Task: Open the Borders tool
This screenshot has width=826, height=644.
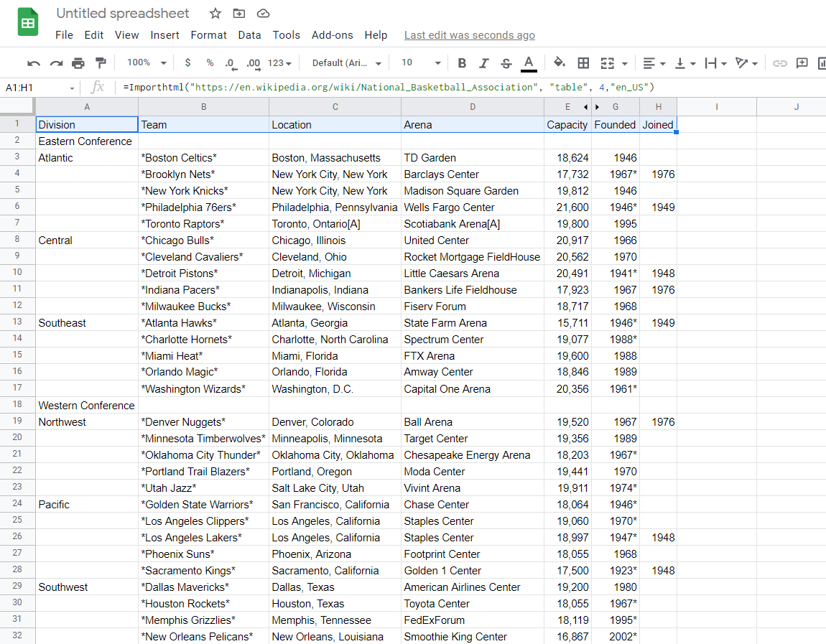Action: (x=583, y=63)
